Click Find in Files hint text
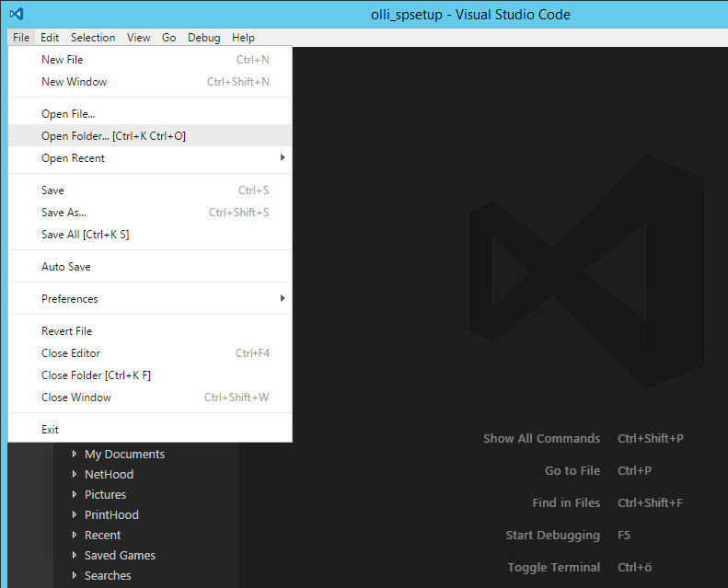This screenshot has width=728, height=588. (566, 502)
